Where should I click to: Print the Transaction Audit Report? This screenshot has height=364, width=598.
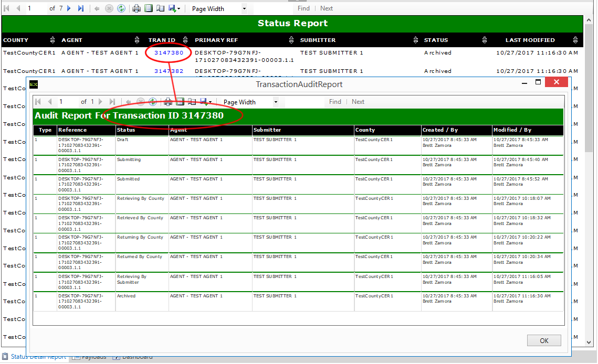168,102
